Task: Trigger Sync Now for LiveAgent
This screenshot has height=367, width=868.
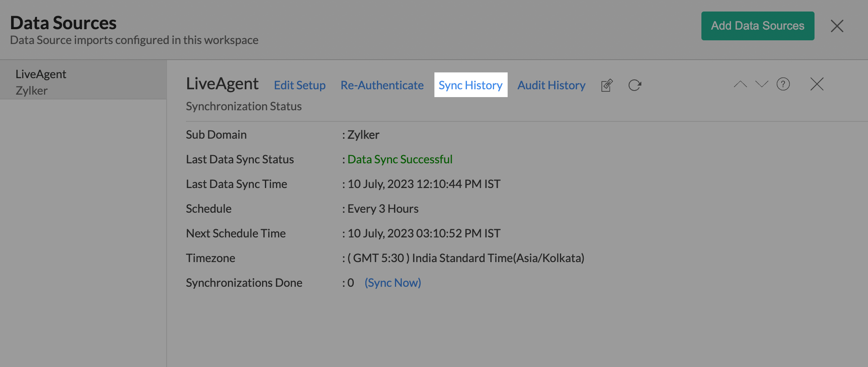Action: coord(392,283)
